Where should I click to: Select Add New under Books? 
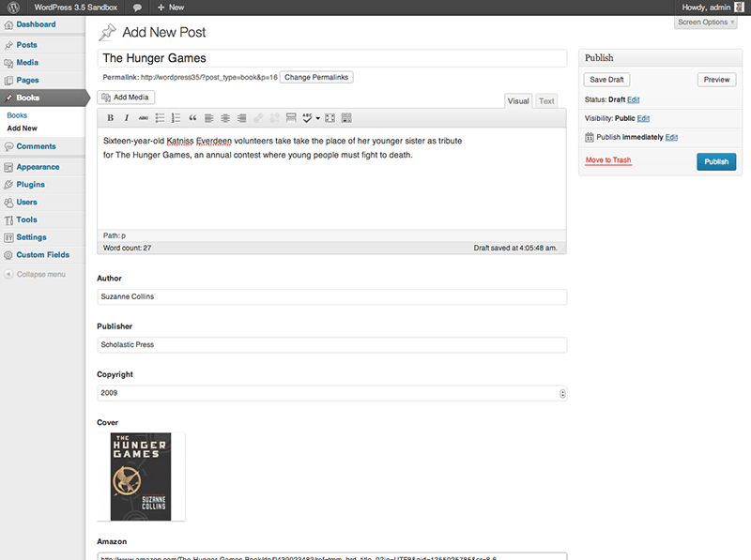point(22,129)
